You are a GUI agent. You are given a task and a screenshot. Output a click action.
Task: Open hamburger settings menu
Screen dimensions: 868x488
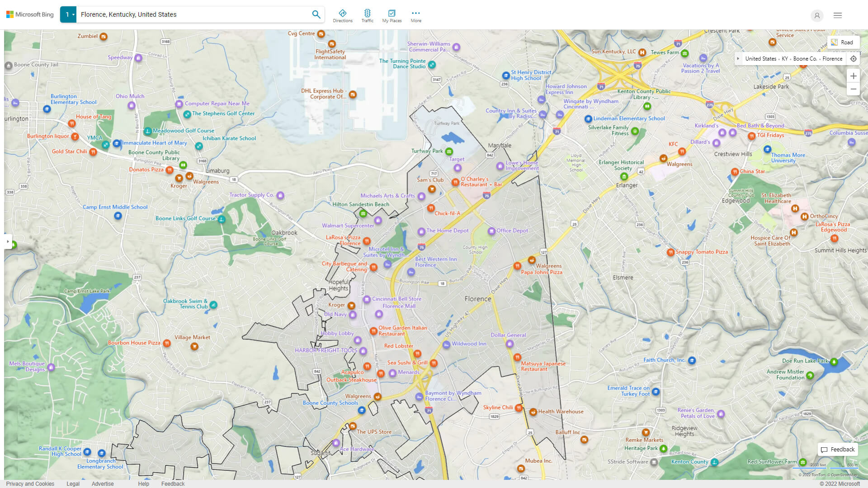838,15
